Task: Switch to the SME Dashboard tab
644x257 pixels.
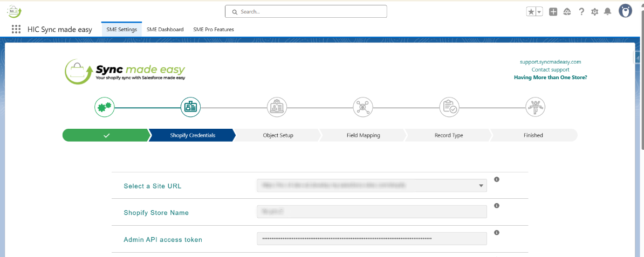Action: point(165,30)
